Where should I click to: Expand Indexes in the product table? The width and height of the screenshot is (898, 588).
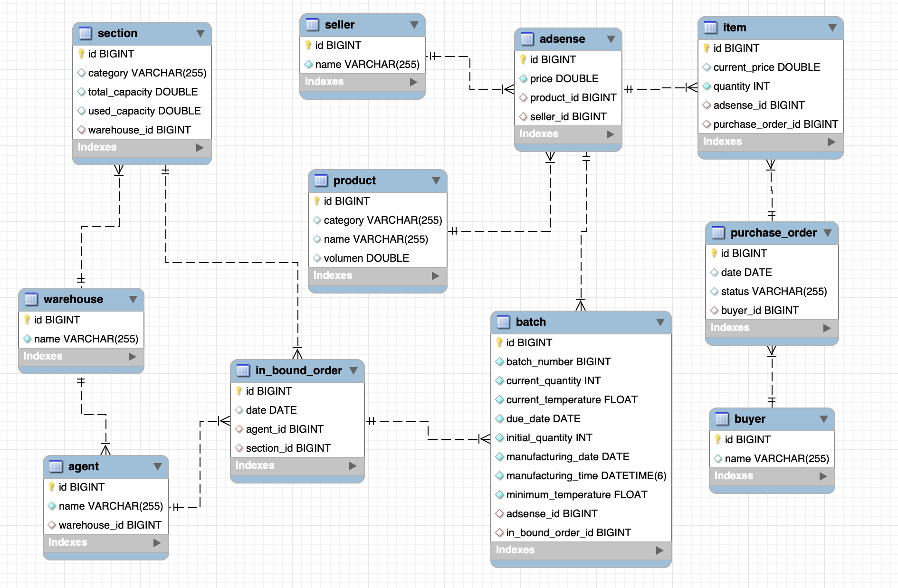tap(436, 276)
